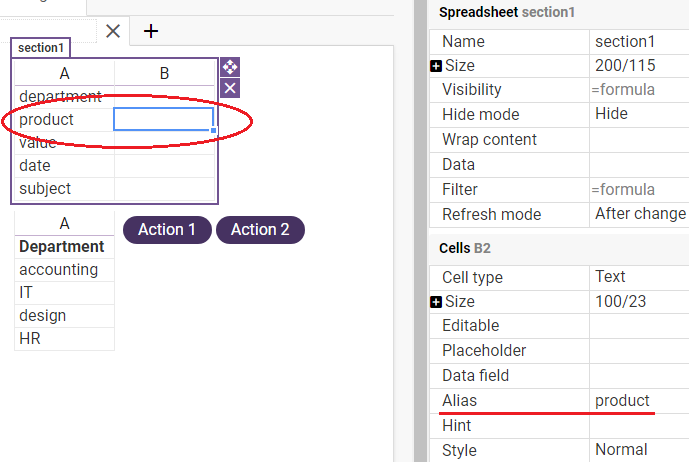Select the section1 label tab
Screen dimensions: 689x462
pyautogui.click(x=40, y=47)
